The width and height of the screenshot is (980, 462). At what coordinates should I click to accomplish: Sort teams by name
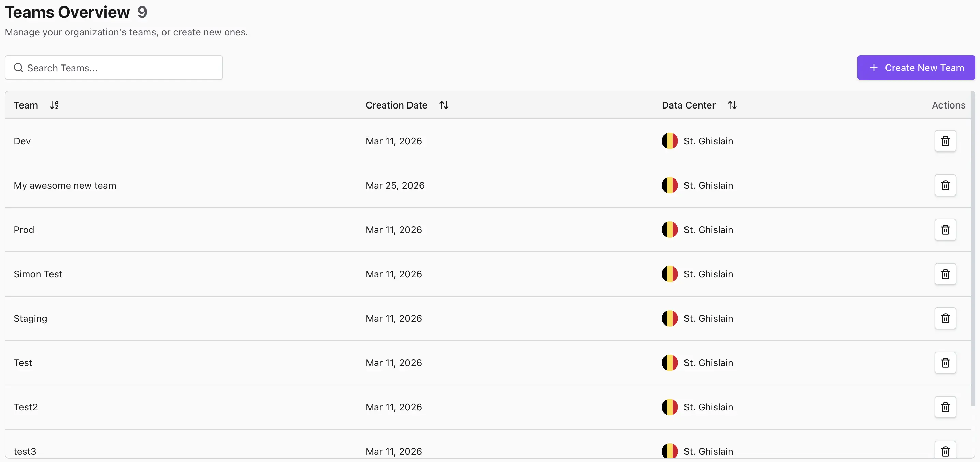(54, 105)
